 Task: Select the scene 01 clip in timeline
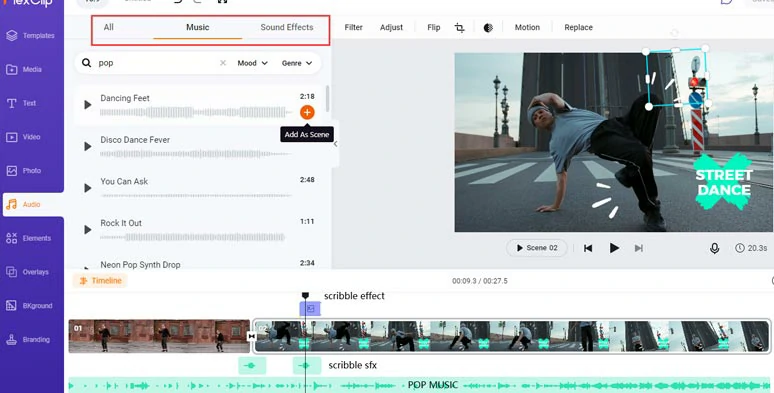[159, 336]
